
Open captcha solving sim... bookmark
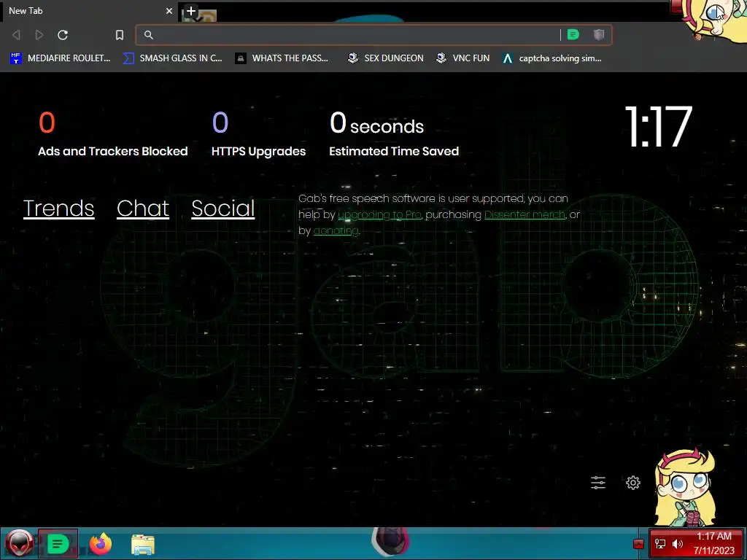coord(551,58)
